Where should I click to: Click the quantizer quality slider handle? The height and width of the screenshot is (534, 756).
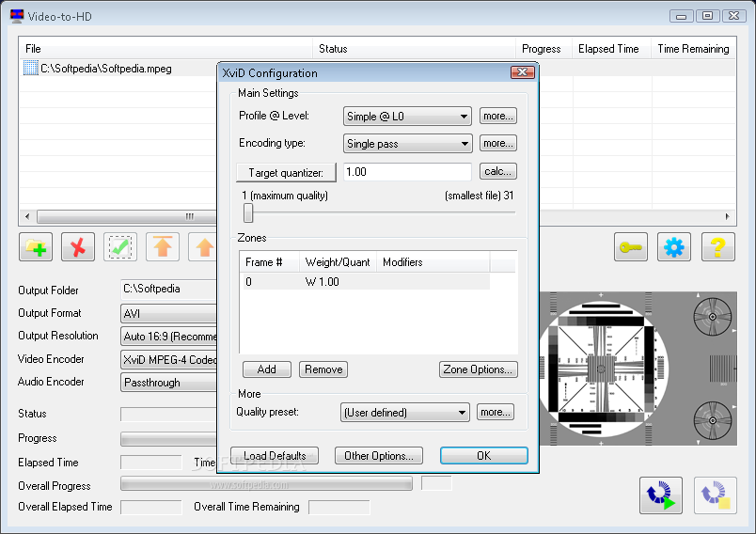[248, 212]
